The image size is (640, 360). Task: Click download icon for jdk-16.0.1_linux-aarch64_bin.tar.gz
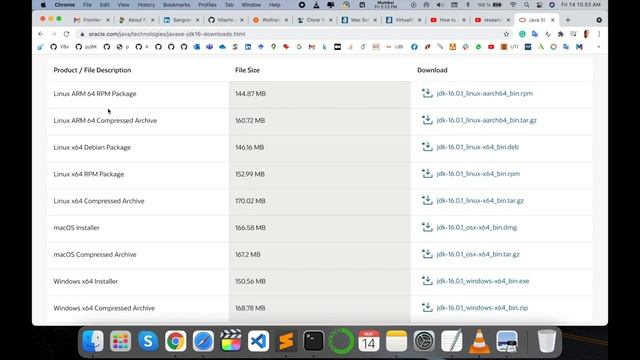(x=427, y=120)
